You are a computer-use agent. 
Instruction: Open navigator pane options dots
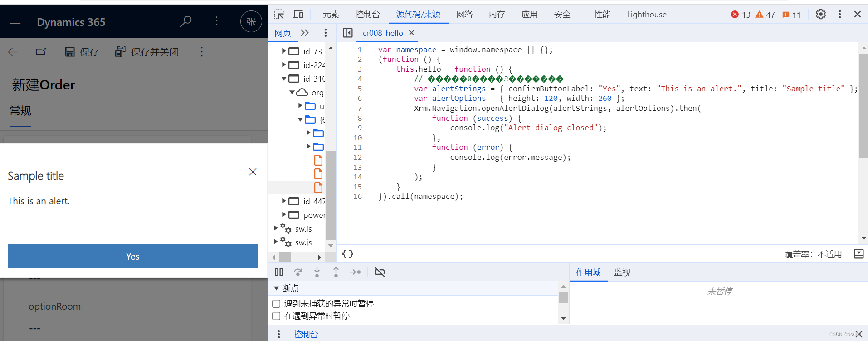325,33
